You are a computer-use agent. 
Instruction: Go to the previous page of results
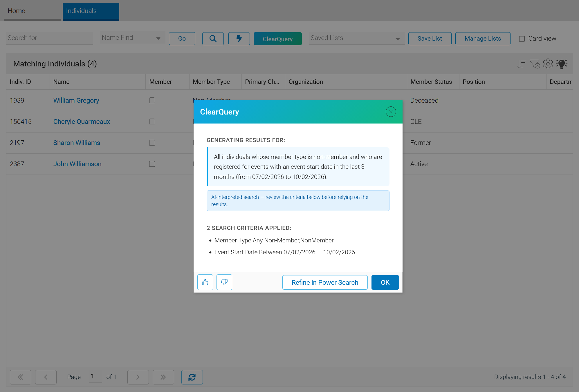pos(46,377)
